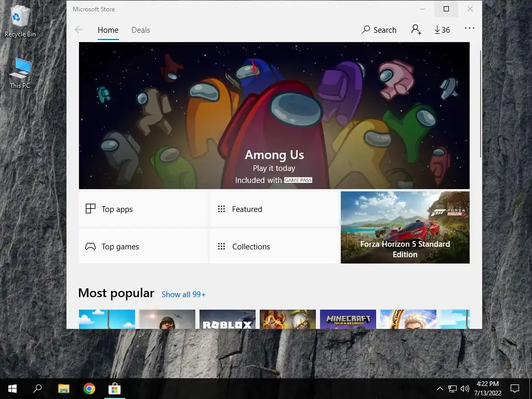Open taskbar search magnifier
Image resolution: width=532 pixels, height=399 pixels.
37,389
